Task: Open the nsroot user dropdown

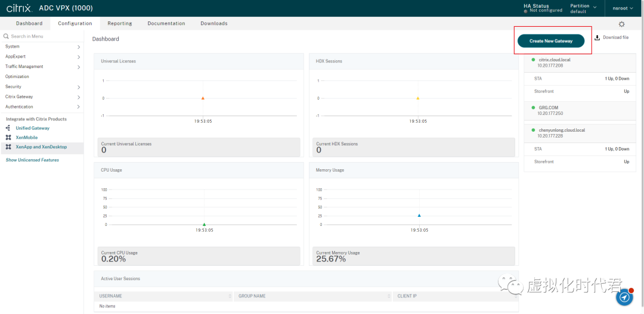Action: (x=621, y=8)
